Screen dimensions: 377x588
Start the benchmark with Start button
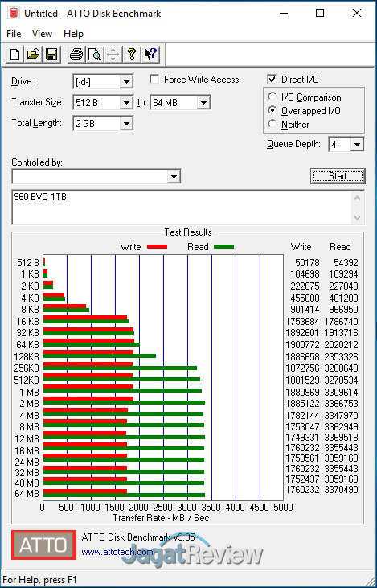338,176
